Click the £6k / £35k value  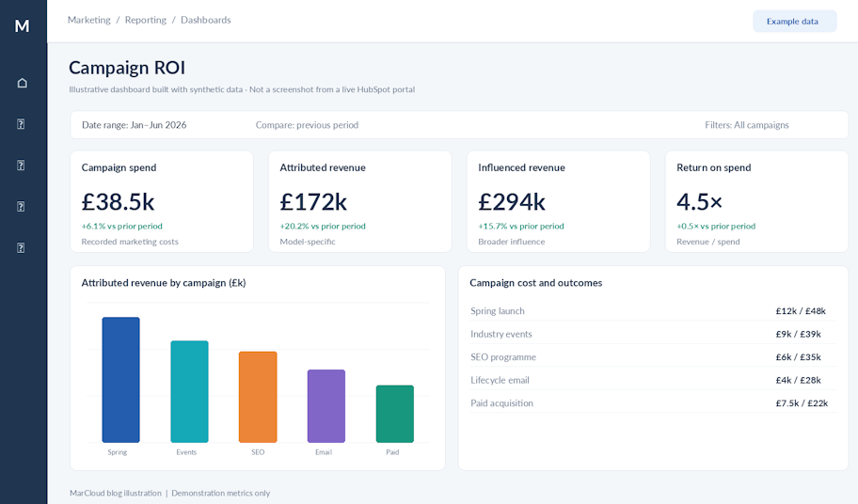(x=798, y=357)
